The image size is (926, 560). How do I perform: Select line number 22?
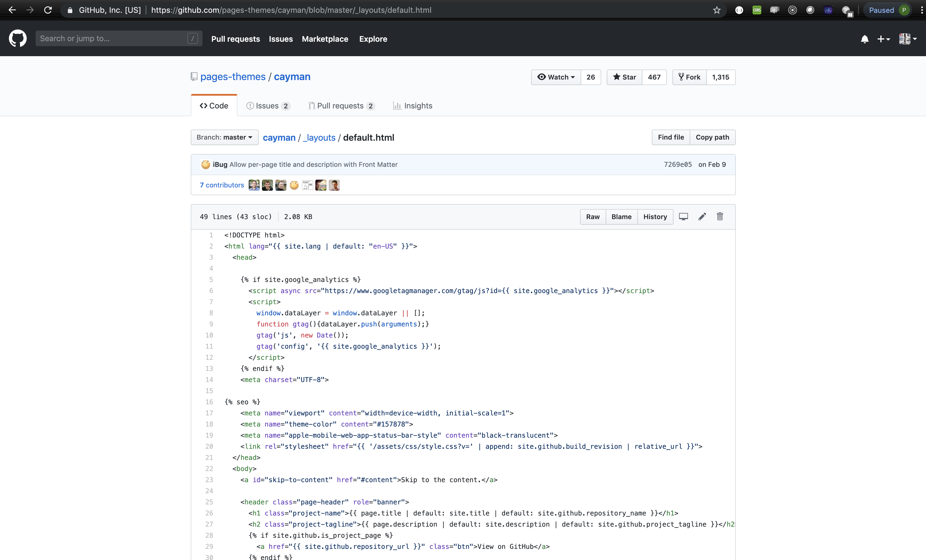(209, 469)
